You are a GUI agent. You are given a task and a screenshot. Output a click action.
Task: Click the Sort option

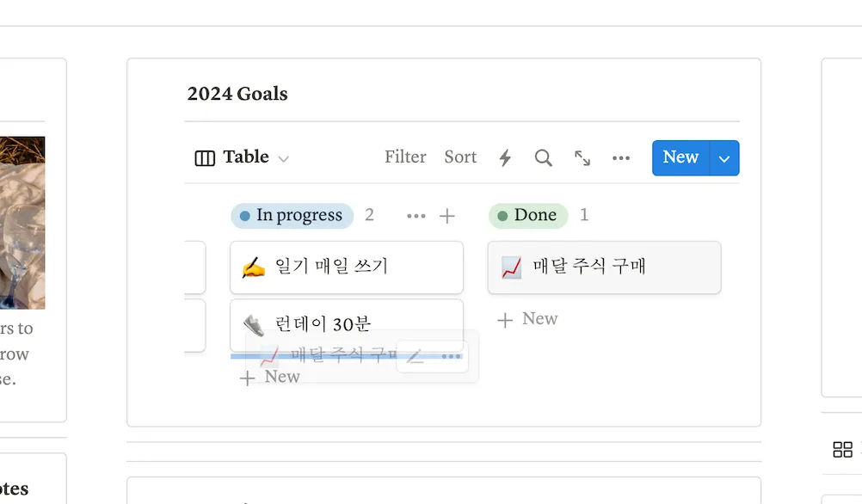coord(460,157)
